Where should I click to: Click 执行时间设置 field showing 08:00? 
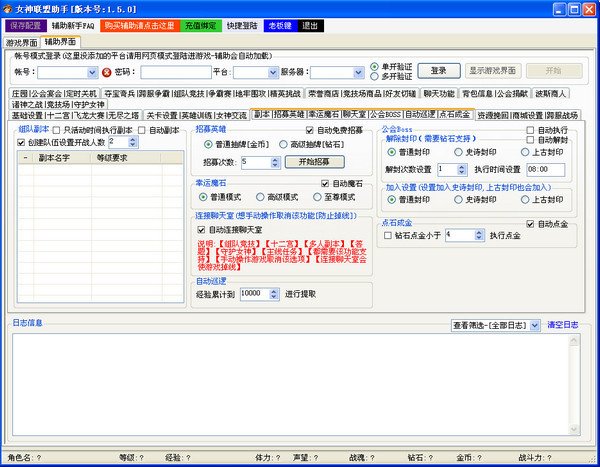pyautogui.click(x=546, y=170)
